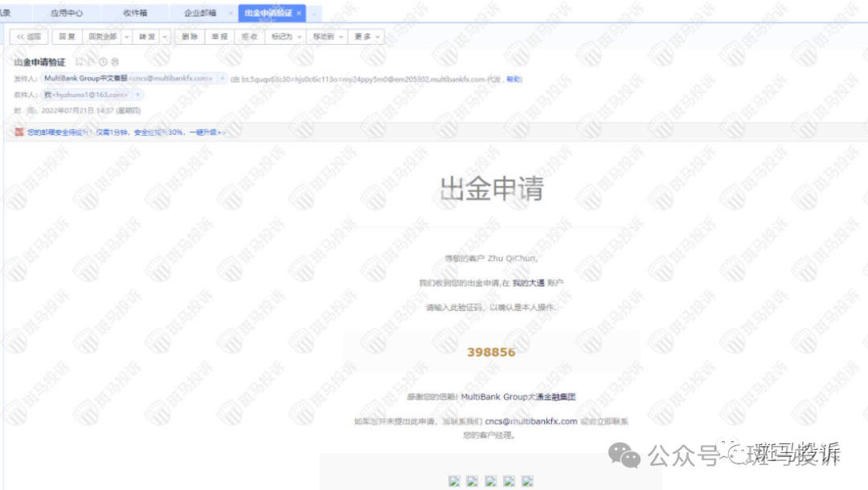Click the leftmost broken image icon in footer
Image resolution: width=868 pixels, height=490 pixels.
454,481
